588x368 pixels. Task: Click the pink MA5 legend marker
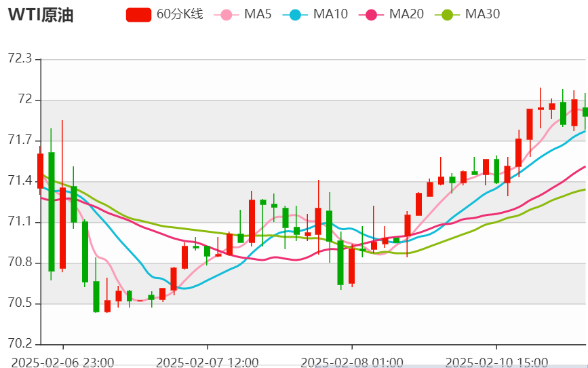(x=226, y=14)
